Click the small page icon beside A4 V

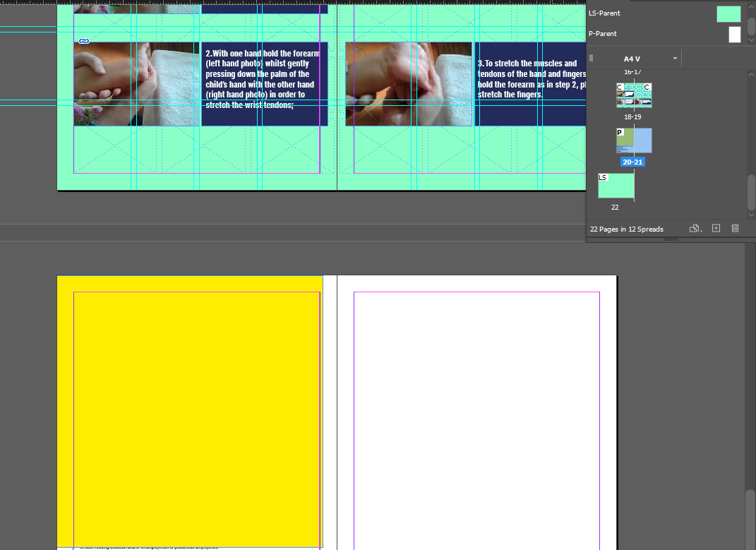(x=592, y=58)
